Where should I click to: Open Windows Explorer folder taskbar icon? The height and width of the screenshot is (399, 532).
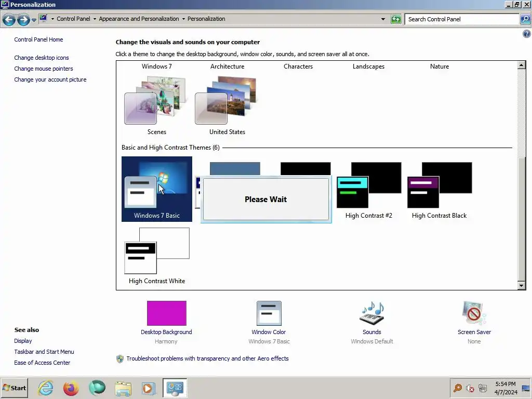click(x=123, y=388)
